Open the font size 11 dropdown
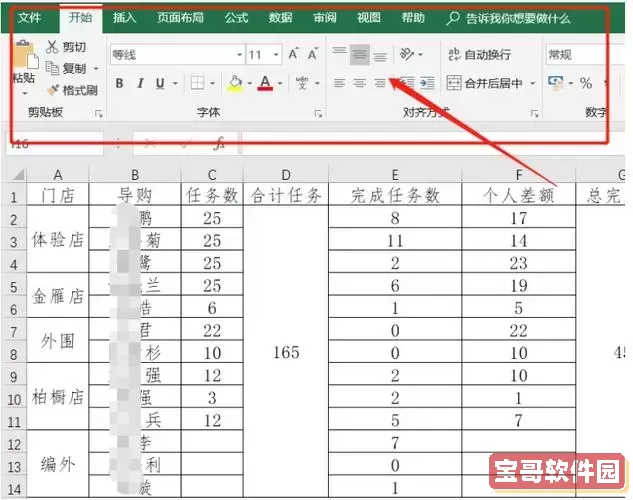The image size is (633, 500). [276, 54]
